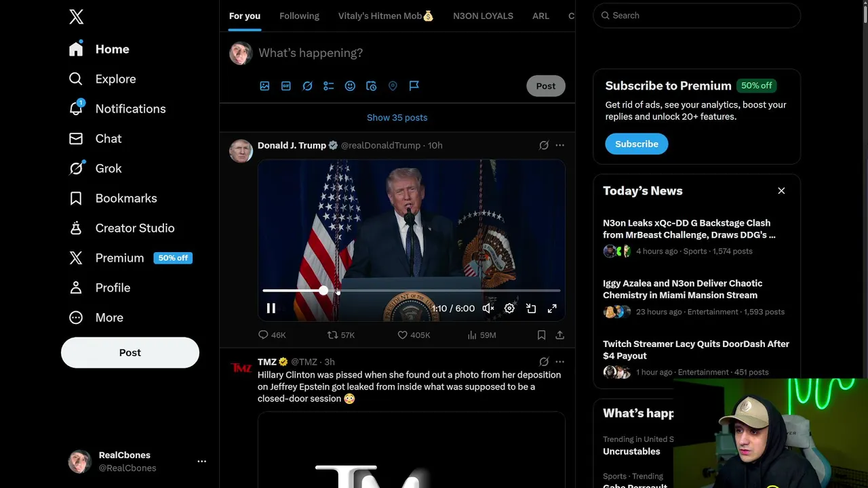
Task: Like Trump post (405K)
Action: click(x=414, y=335)
